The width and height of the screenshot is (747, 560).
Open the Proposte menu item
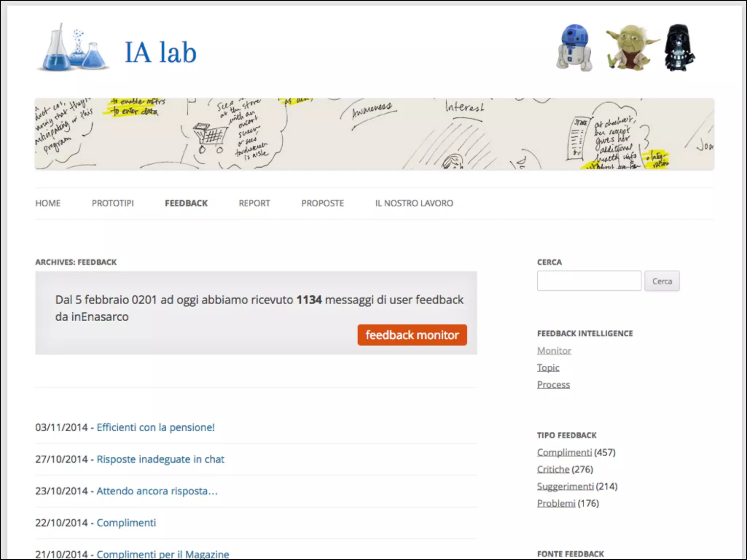point(322,203)
